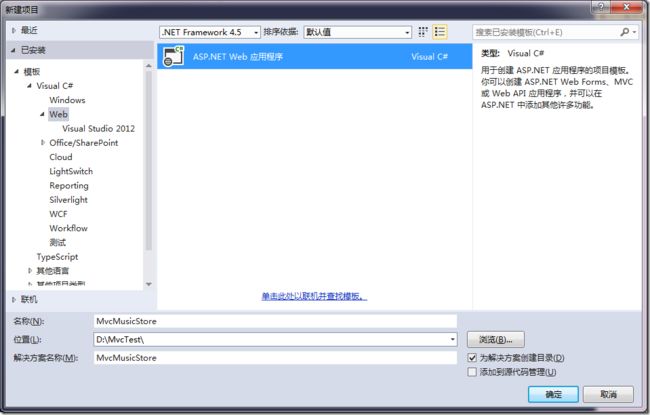Expand the 联机 section
The height and width of the screenshot is (415, 650).
point(14,299)
